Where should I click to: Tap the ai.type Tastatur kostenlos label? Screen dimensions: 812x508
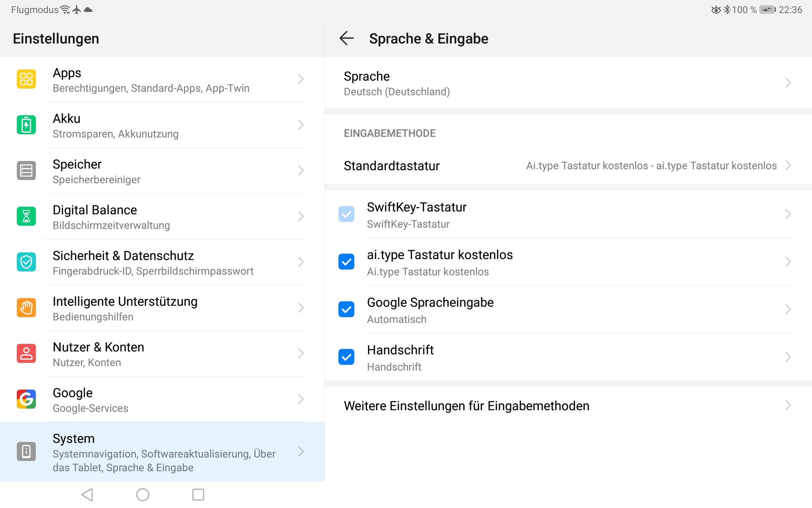point(440,255)
